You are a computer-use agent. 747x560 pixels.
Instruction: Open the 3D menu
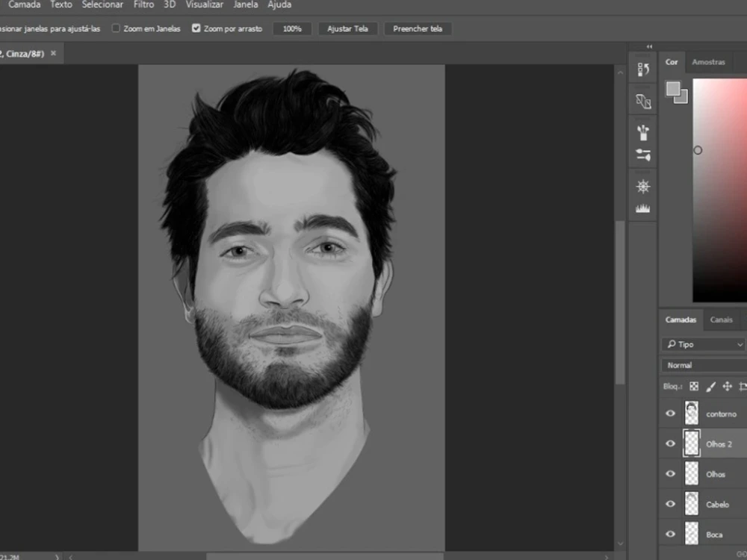[x=170, y=4]
